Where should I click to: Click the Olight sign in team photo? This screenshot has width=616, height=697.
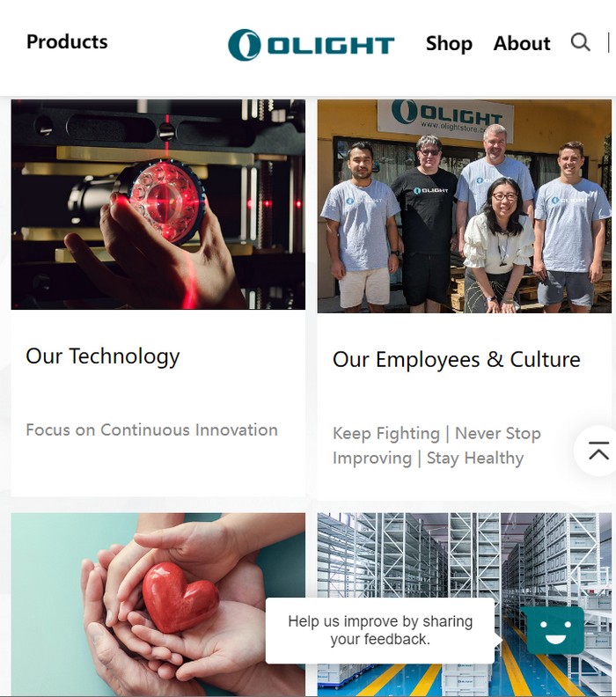tap(446, 117)
